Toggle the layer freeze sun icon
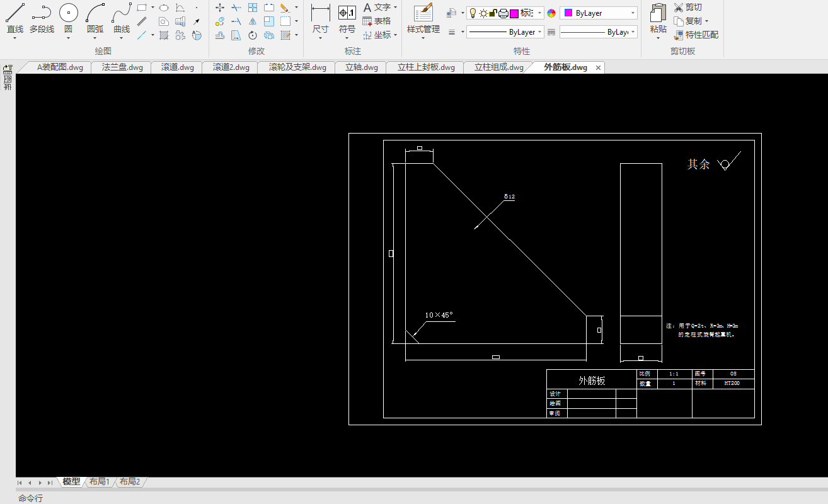The image size is (828, 504). tap(483, 13)
